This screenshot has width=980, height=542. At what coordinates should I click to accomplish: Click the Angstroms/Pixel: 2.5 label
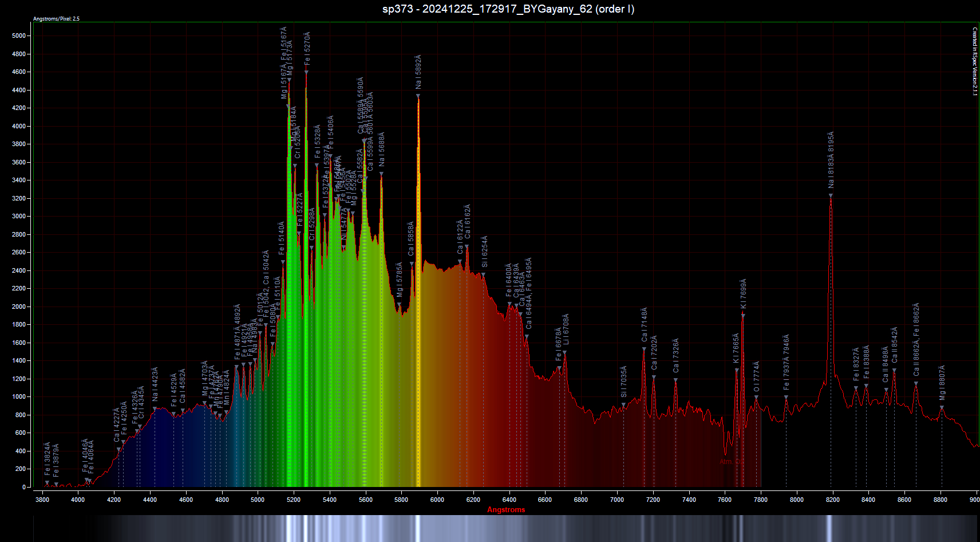pos(56,19)
